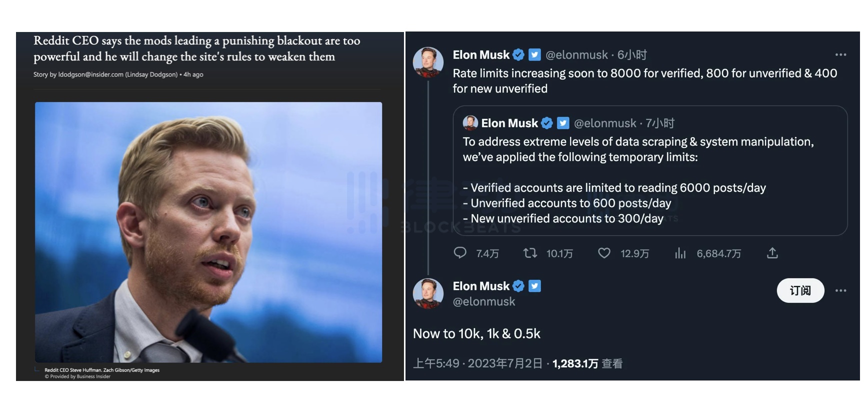Screen dimensions: 868x406
Task: Click Elon Musk's avatar on the top tweet
Action: (x=428, y=62)
